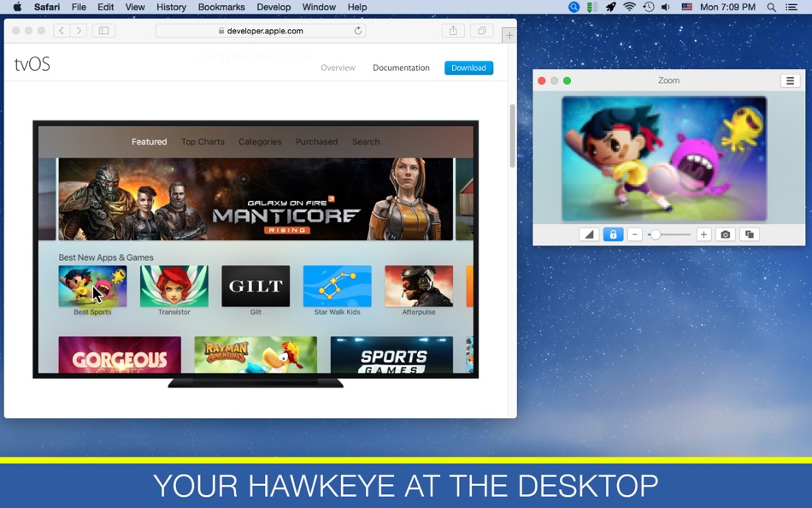Click the contrast triangle icon in Zoom toolbar
The width and height of the screenshot is (812, 508).
point(589,234)
